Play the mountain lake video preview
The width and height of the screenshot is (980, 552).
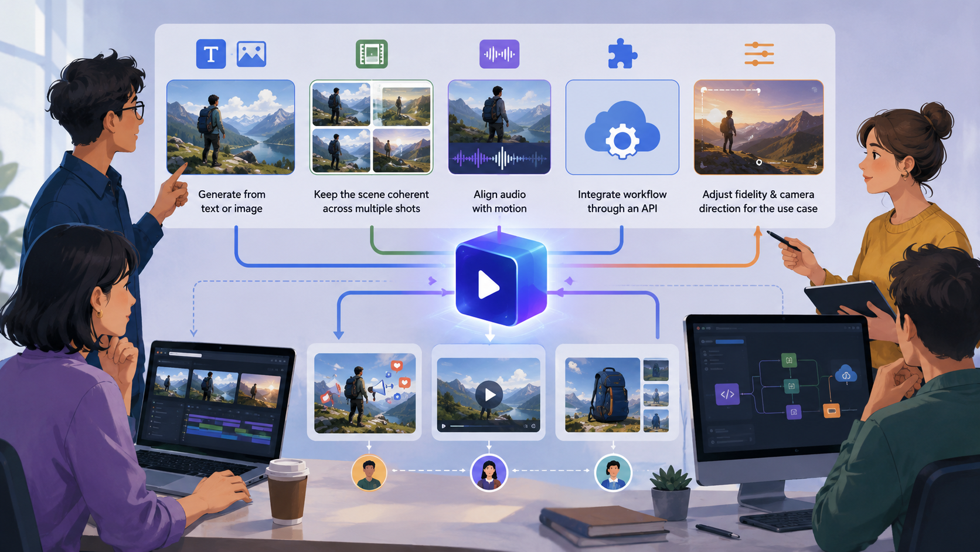pos(489,395)
